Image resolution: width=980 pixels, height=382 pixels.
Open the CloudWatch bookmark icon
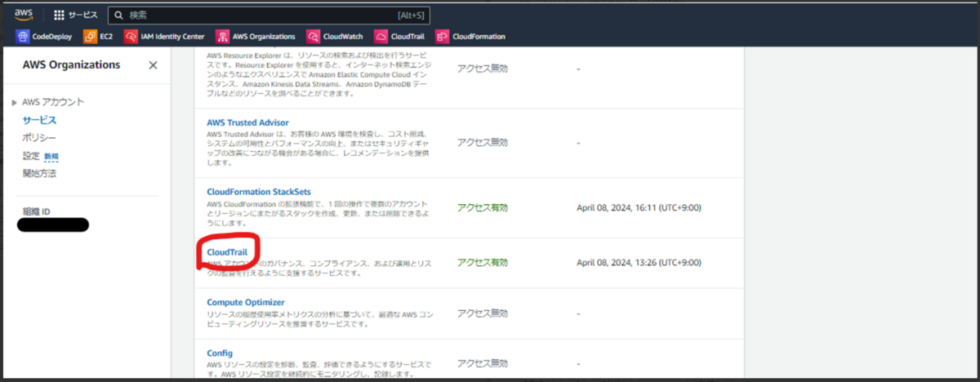(x=313, y=36)
